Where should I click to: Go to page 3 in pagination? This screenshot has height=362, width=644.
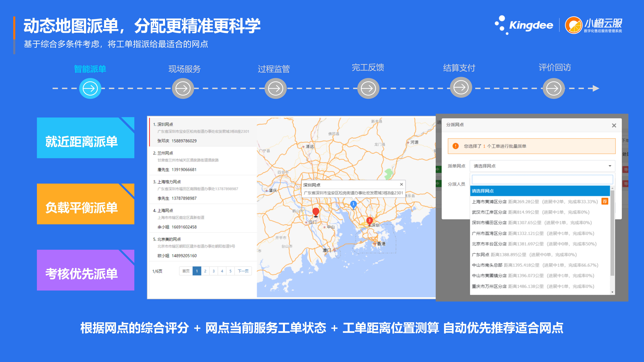[213, 271]
